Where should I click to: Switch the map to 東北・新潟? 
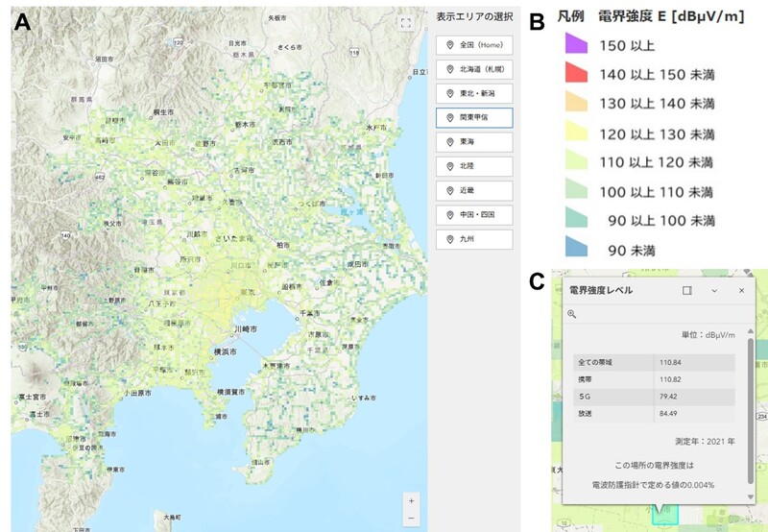coord(474,93)
